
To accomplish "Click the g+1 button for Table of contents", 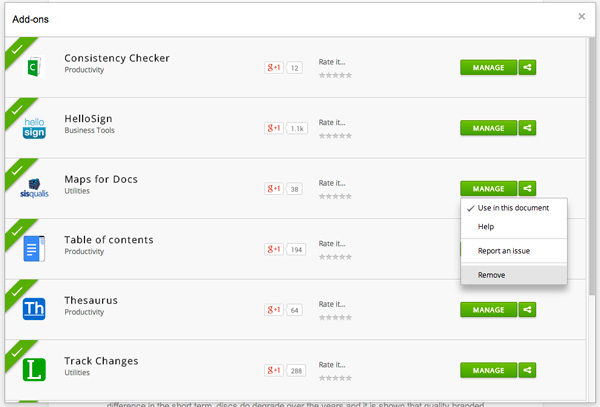I will pos(274,249).
